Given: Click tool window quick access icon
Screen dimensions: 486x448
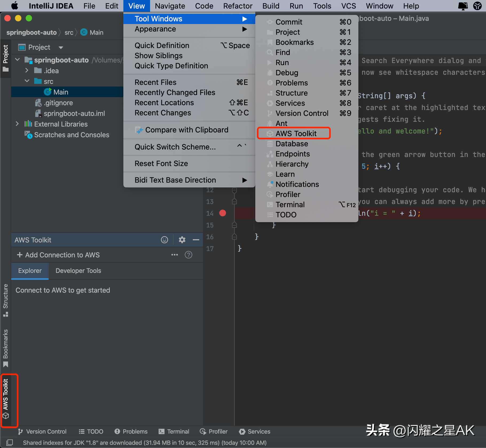Looking at the screenshot, I should click(x=9, y=442).
